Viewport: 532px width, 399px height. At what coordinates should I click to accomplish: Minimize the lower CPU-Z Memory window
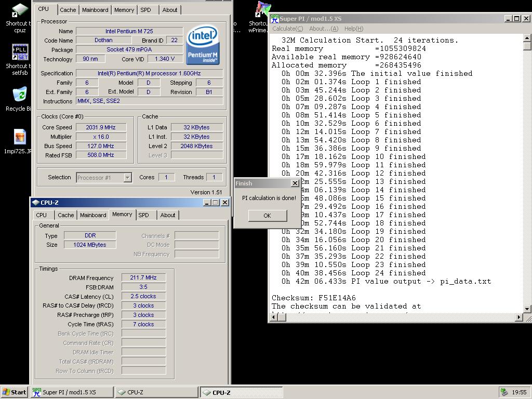point(207,203)
